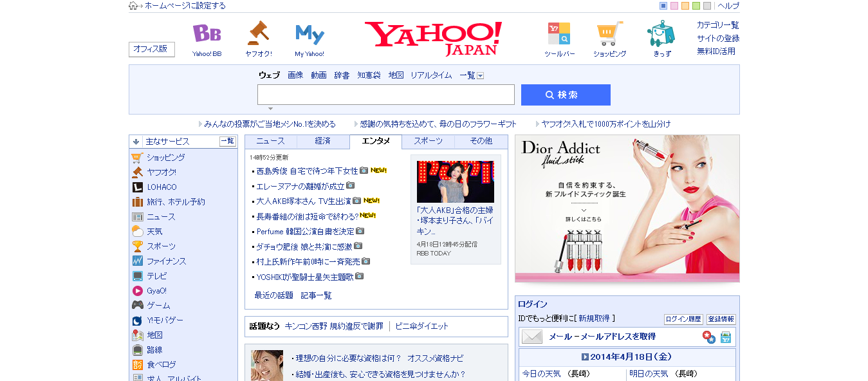Click the オフィス版 button
Image resolution: width=868 pixels, height=381 pixels.
tap(152, 49)
